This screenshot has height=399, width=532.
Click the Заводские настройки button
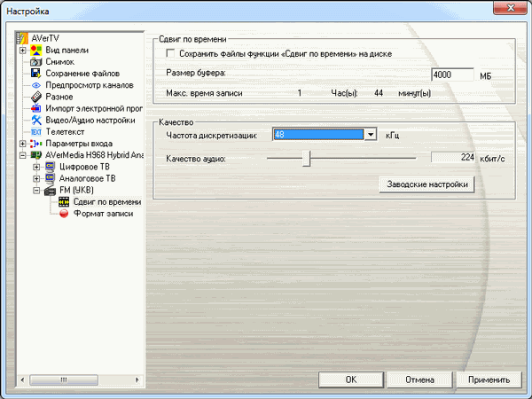coord(426,184)
